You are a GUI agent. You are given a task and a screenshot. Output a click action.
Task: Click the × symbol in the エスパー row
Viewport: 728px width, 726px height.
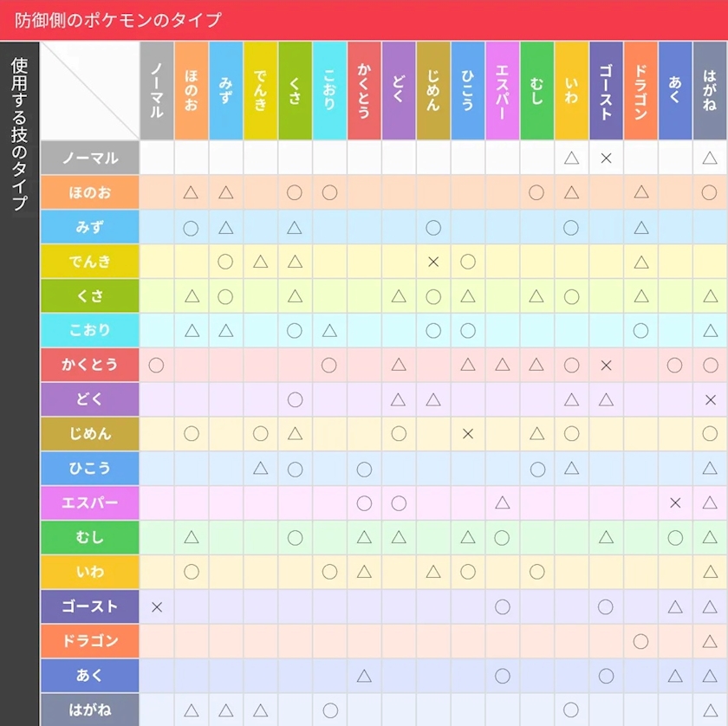[x=675, y=502]
